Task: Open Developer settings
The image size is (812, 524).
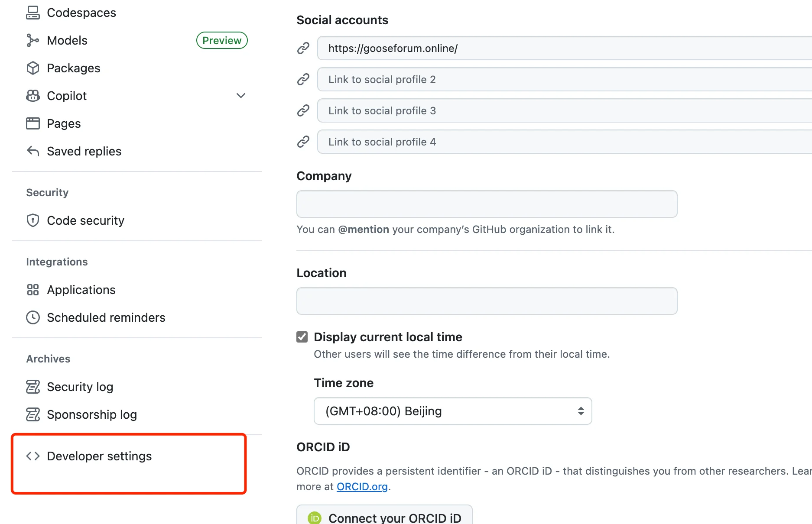Action: click(x=99, y=456)
